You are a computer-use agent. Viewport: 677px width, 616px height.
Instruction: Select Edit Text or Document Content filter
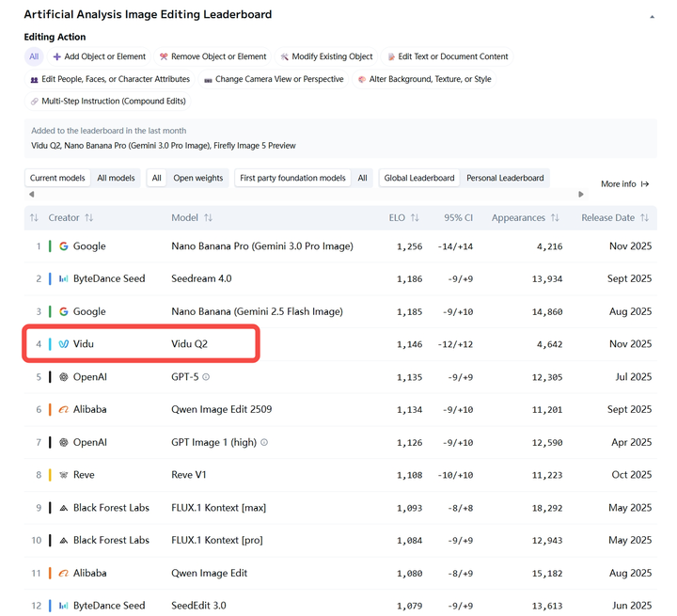448,56
